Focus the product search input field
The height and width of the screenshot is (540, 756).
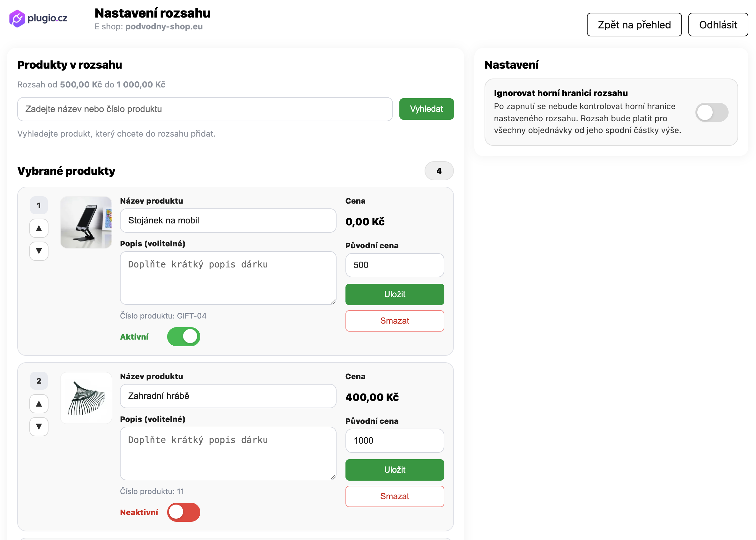[x=205, y=109]
